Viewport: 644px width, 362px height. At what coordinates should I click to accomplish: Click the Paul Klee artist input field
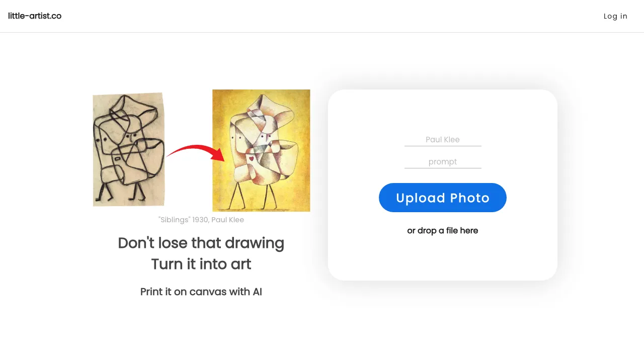click(443, 140)
